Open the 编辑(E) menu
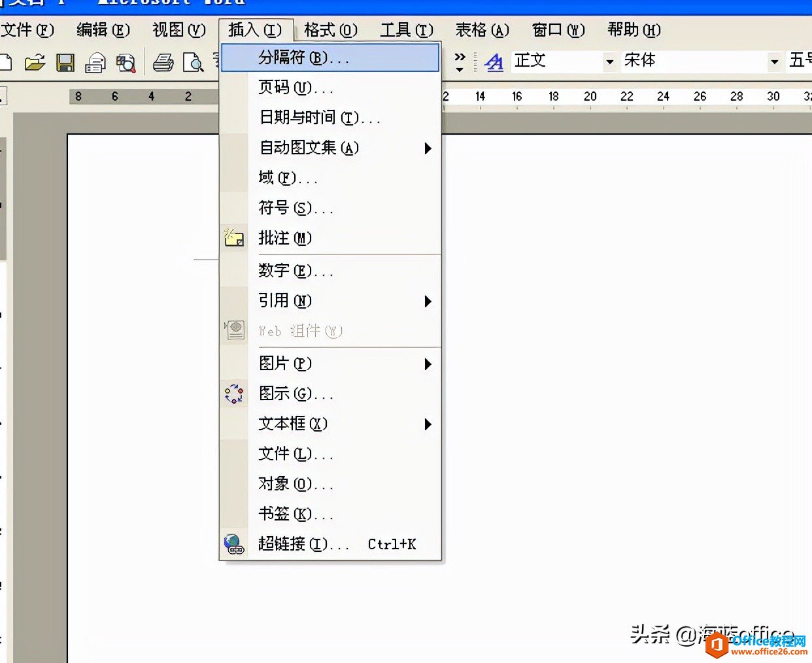This screenshot has width=812, height=663. point(103,30)
